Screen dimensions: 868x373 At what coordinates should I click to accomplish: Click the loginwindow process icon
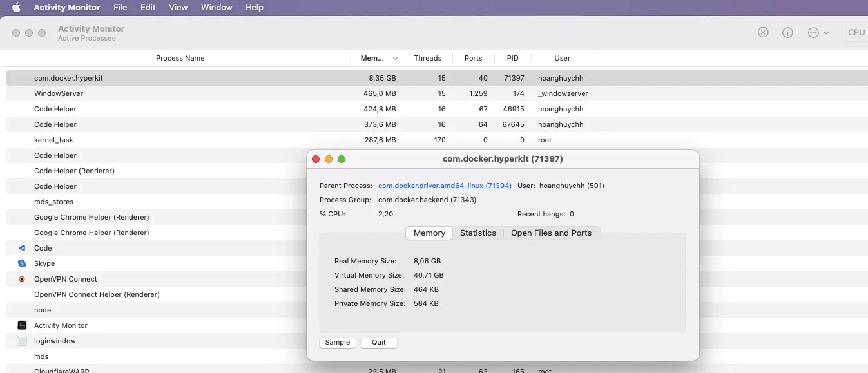click(x=22, y=341)
